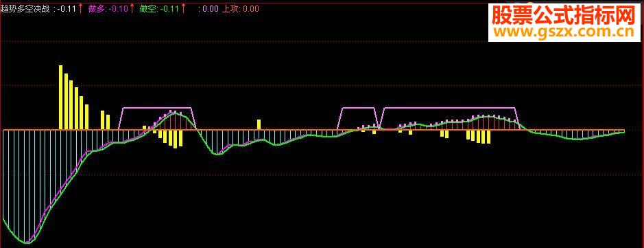Screen dimensions: 644x248
Task: Click the tallest yellow histogram bar
Action: (61, 98)
